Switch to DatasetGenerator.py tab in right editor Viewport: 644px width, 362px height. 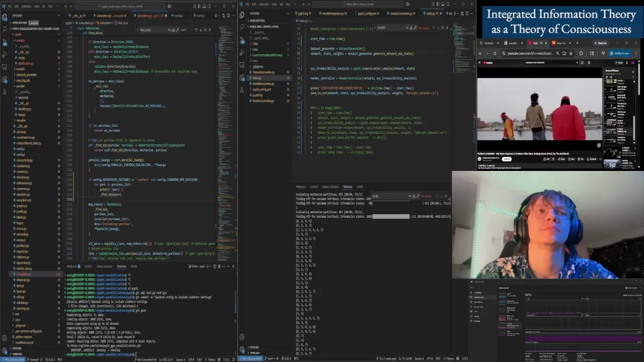click(401, 14)
